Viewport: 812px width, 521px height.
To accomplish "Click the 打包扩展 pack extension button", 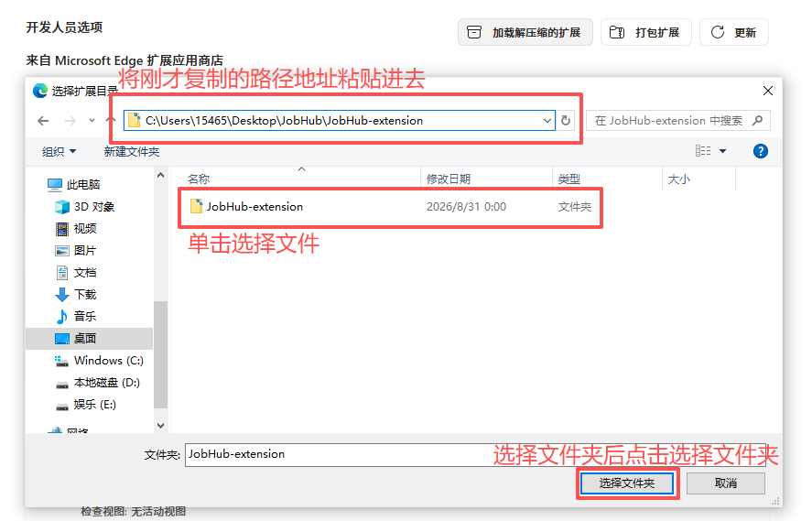I will [646, 32].
